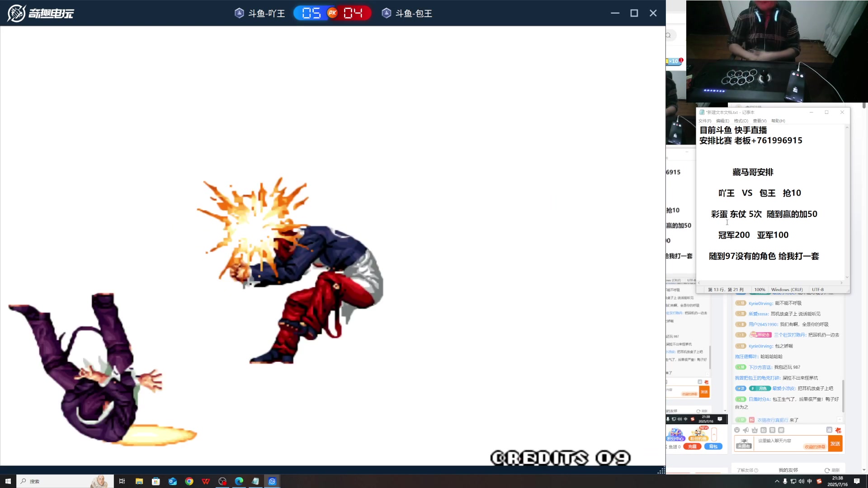The image size is (868, 488).
Task: Open the 编辑(E) menu in Notepad
Action: [722, 121]
